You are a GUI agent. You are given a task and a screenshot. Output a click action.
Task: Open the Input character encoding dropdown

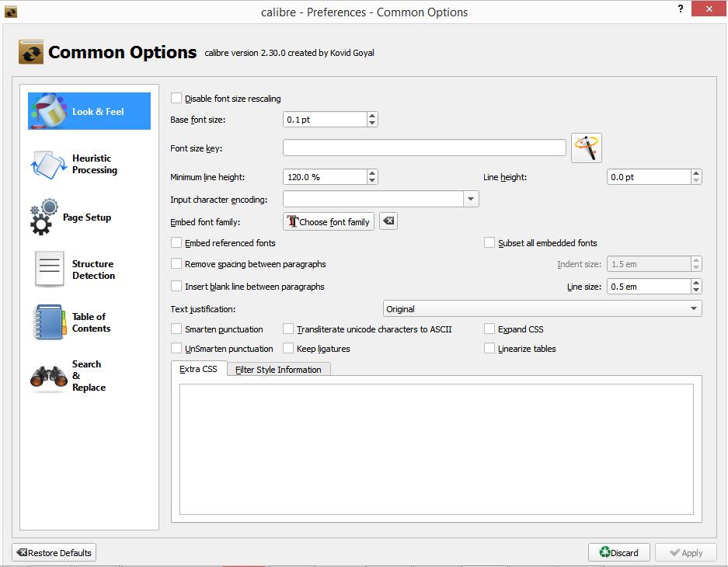[x=471, y=199]
